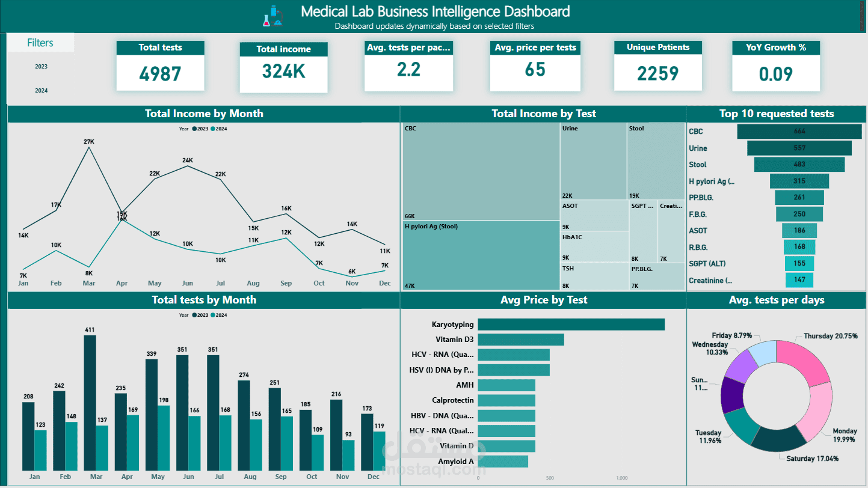This screenshot has height=488, width=868.
Task: Select the Total tests KPI card
Action: [160, 65]
